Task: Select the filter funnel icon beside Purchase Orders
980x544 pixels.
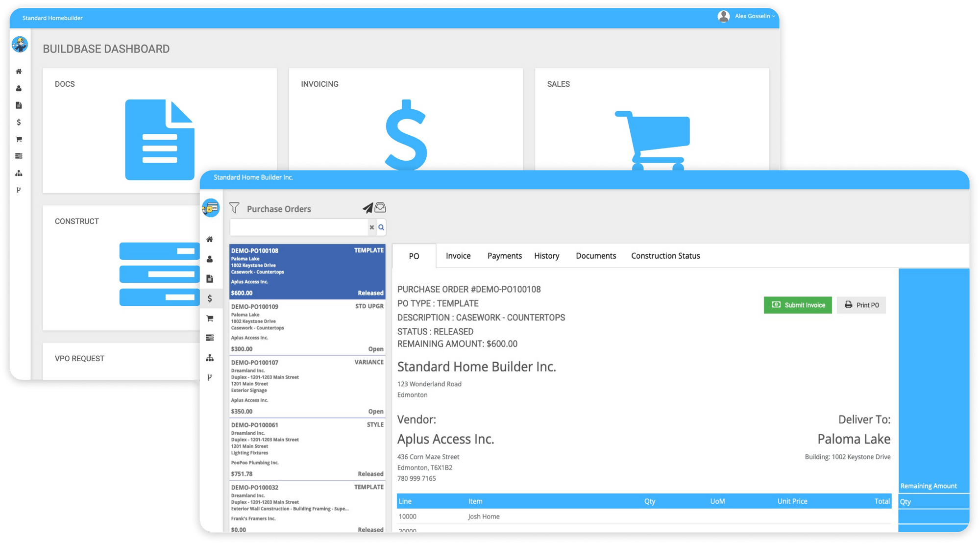Action: pos(235,208)
